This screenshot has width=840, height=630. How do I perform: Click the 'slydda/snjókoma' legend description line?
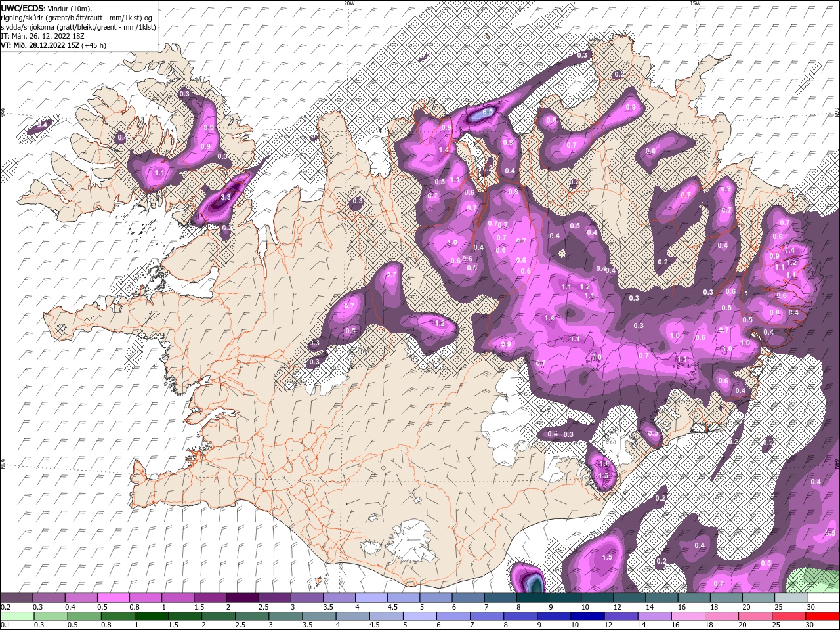click(x=78, y=27)
